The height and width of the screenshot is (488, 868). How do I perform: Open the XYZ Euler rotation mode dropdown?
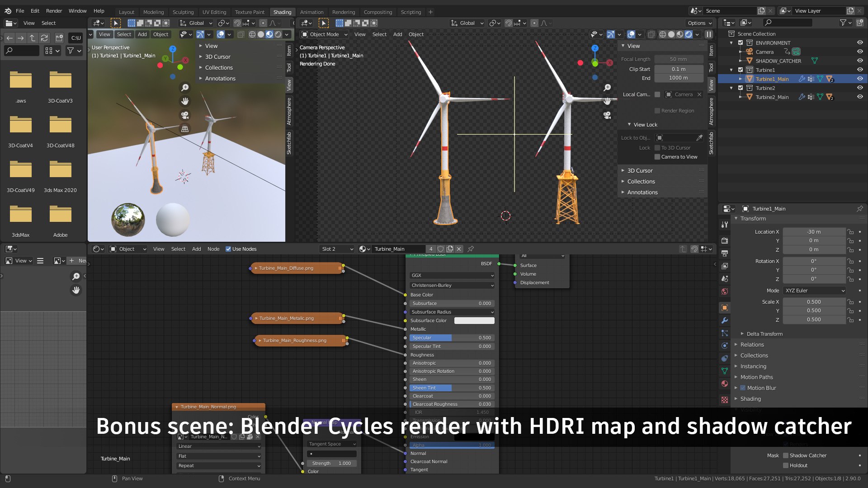pos(815,291)
